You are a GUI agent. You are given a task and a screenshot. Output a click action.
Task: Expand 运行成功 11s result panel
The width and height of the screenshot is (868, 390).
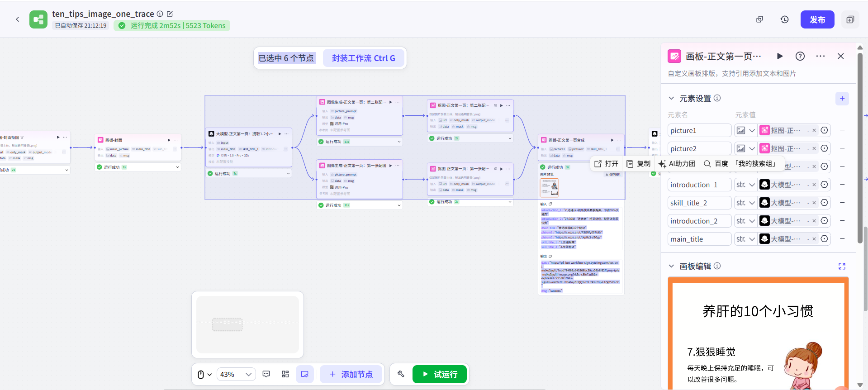(399, 205)
